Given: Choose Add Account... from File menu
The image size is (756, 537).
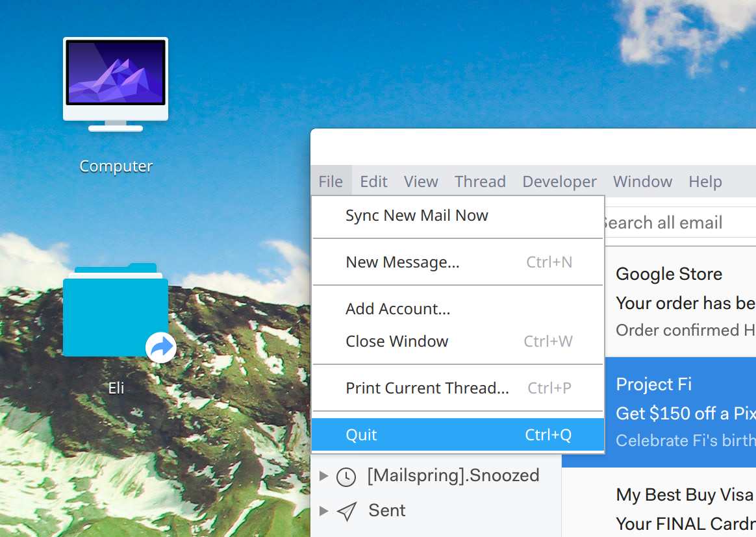Looking at the screenshot, I should click(x=458, y=309).
